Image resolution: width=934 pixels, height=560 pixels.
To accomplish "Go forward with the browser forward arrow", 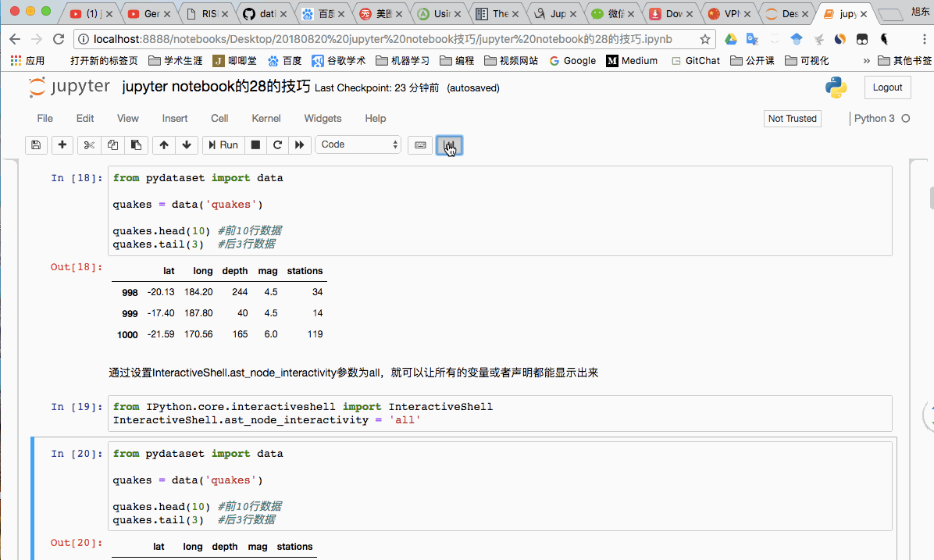I will pyautogui.click(x=37, y=39).
